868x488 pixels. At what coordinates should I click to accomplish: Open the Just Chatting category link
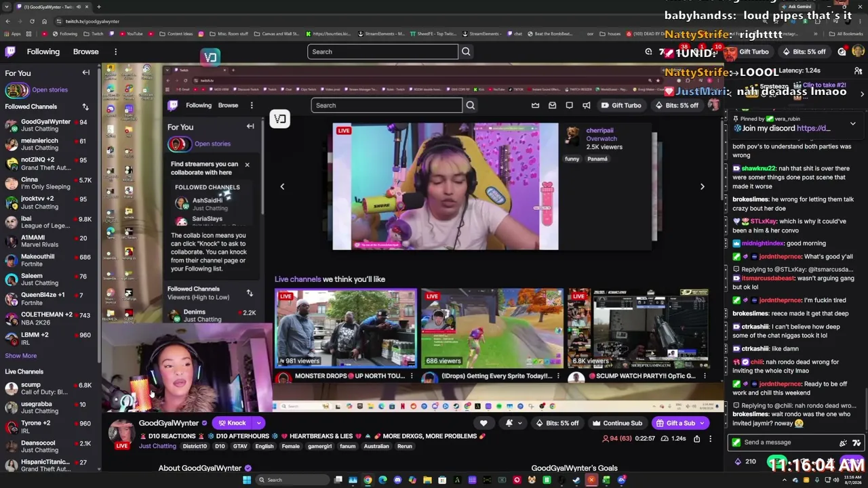[157, 446]
